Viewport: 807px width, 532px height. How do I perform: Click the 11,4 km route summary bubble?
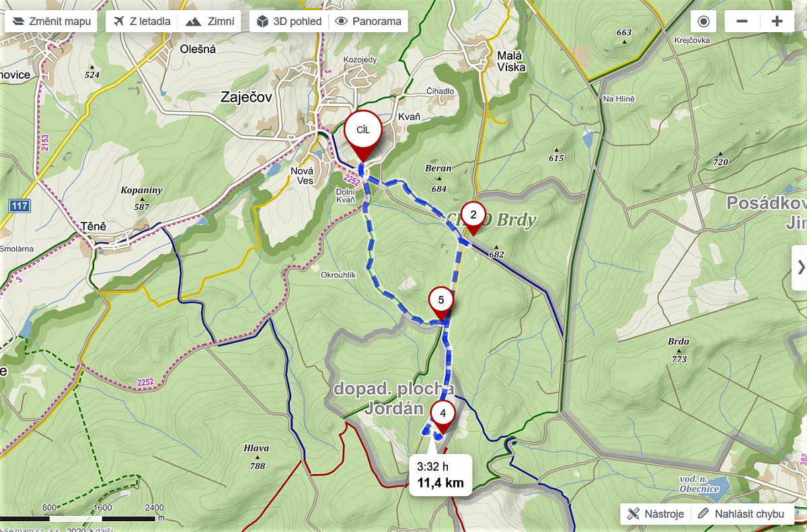click(x=440, y=475)
